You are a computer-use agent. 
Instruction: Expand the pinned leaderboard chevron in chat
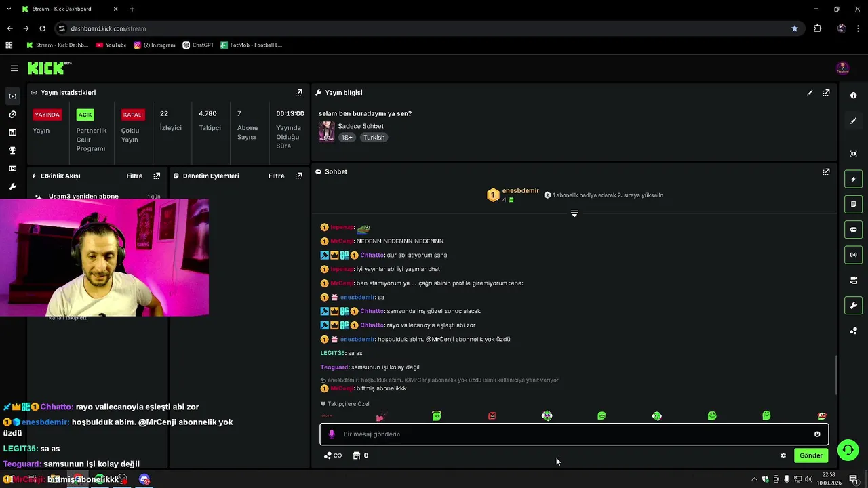coord(574,213)
